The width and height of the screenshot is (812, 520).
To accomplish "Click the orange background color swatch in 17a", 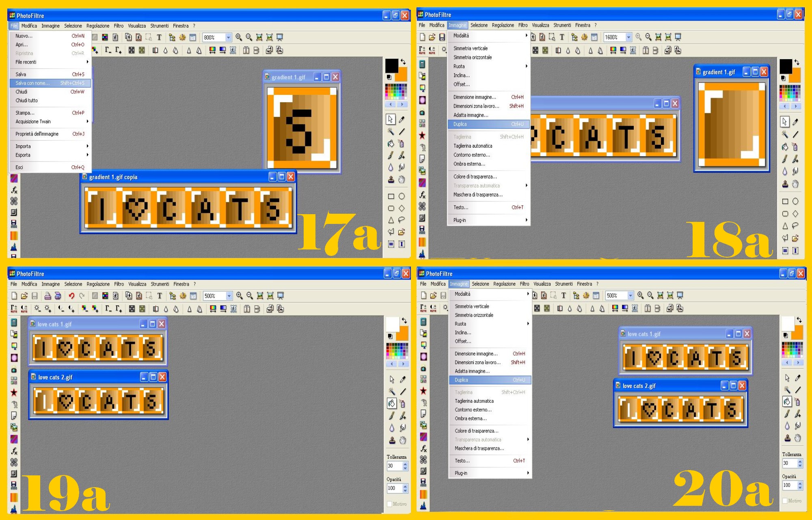I will [403, 75].
